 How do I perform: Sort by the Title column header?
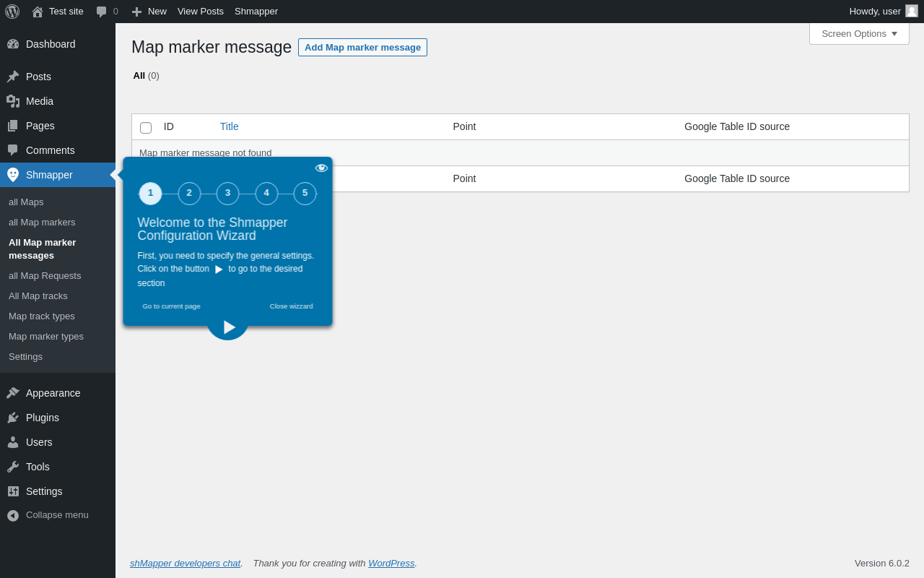[x=229, y=126]
